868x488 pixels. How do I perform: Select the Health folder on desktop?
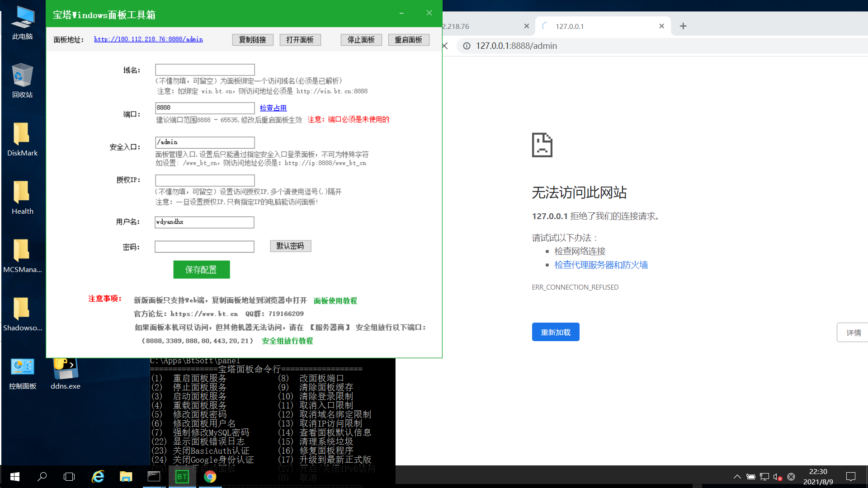coord(22,197)
